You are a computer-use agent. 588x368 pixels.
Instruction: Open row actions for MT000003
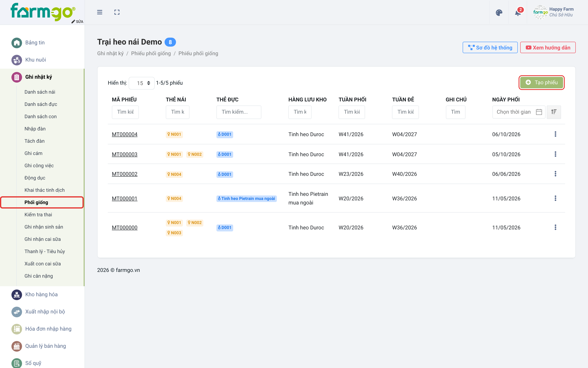(x=555, y=154)
